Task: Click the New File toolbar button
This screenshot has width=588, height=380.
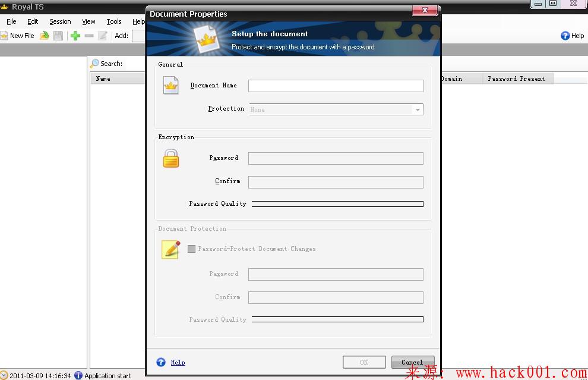Action: (17, 36)
